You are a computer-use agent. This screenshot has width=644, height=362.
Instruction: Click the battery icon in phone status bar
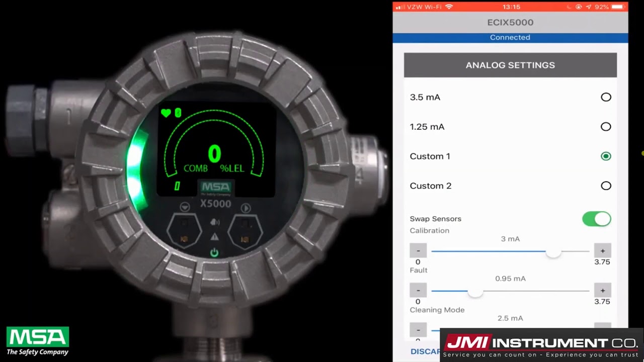pyautogui.click(x=617, y=7)
